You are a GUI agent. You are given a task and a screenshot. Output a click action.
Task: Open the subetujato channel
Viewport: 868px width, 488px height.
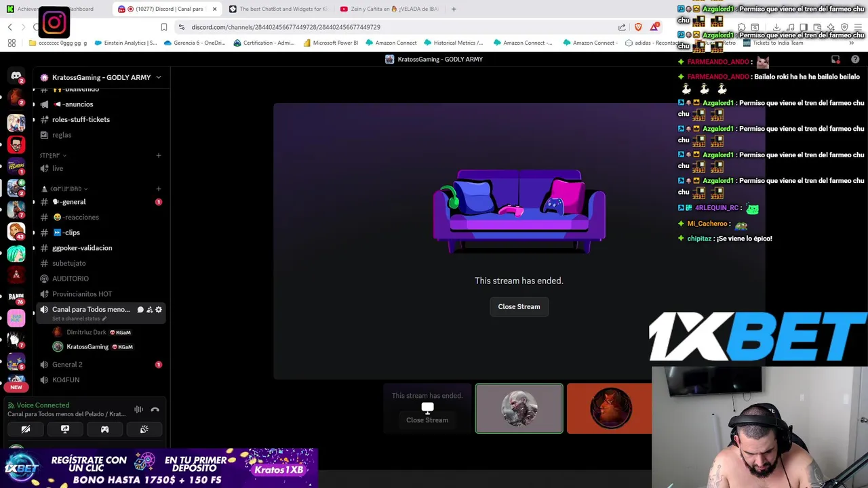[x=100, y=263]
